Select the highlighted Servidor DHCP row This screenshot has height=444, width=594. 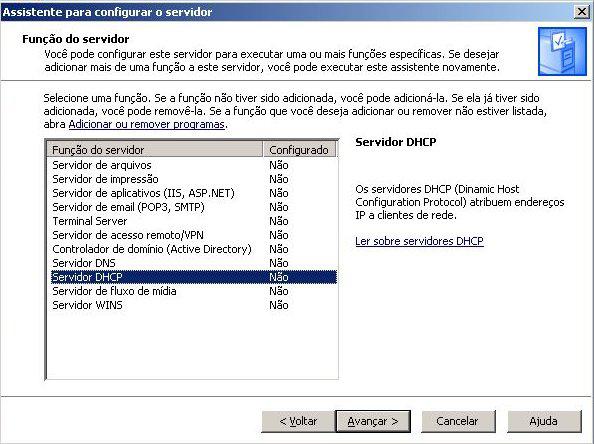193,277
